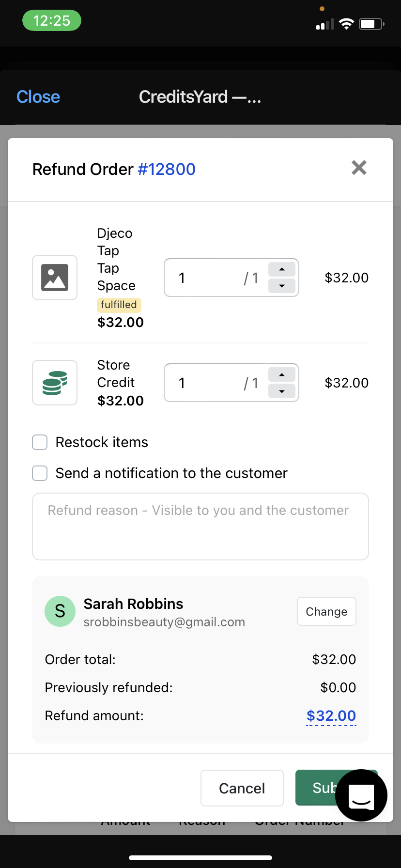The height and width of the screenshot is (868, 401).
Task: Click the Change customer button
Action: pyautogui.click(x=326, y=611)
